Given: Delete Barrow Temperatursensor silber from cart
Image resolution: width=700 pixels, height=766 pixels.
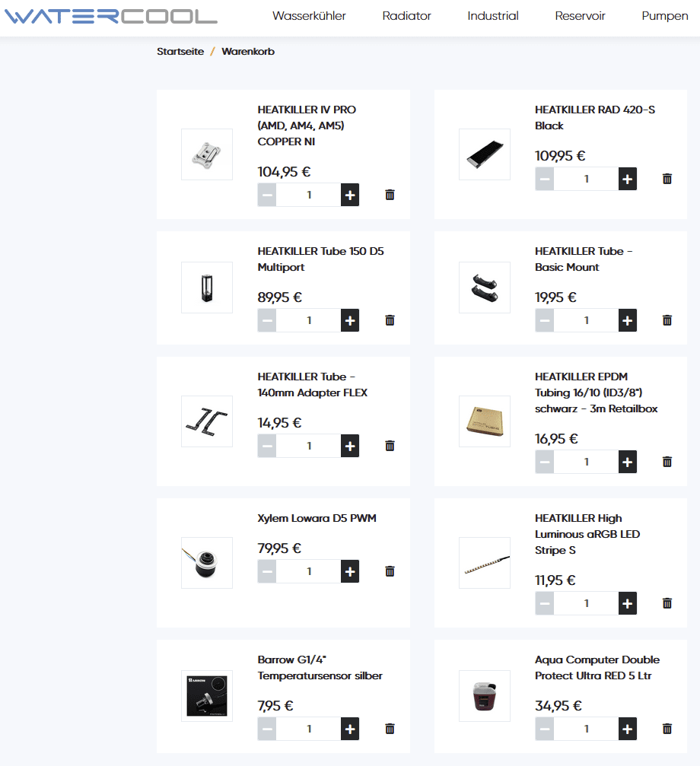Looking at the screenshot, I should click(x=390, y=729).
